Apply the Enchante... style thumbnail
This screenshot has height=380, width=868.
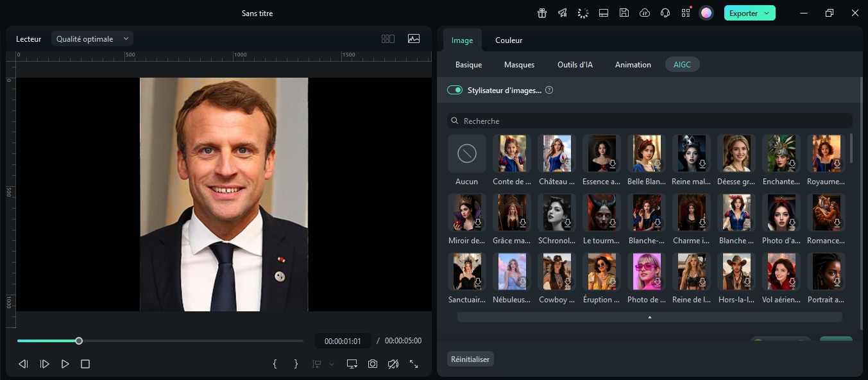(x=781, y=153)
